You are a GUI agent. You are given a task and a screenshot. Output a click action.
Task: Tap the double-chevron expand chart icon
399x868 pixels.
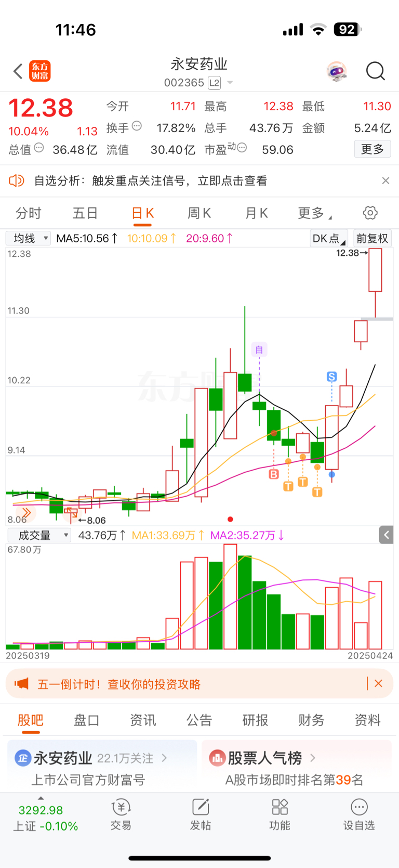pos(26,513)
